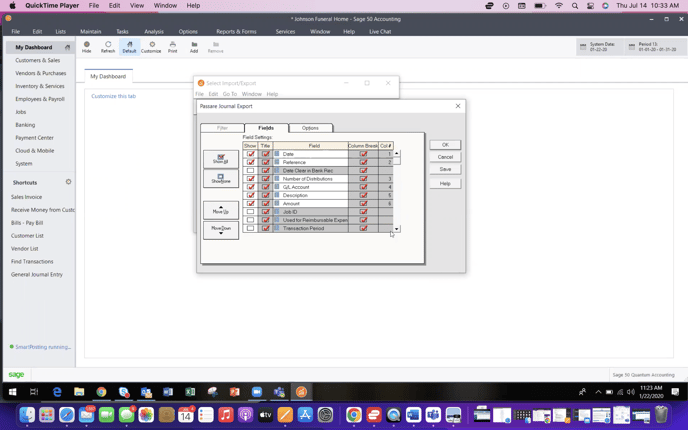
Task: Click the Help button in export dialog
Action: pos(445,183)
